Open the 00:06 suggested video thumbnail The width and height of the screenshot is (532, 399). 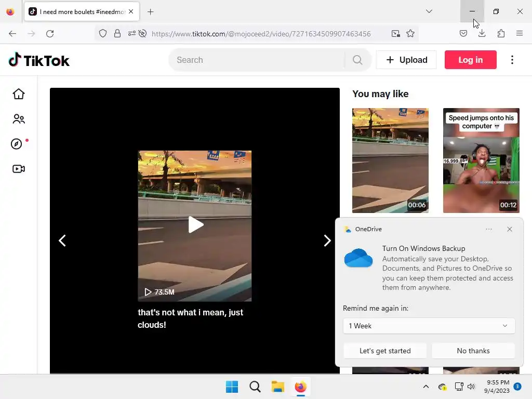(390, 161)
